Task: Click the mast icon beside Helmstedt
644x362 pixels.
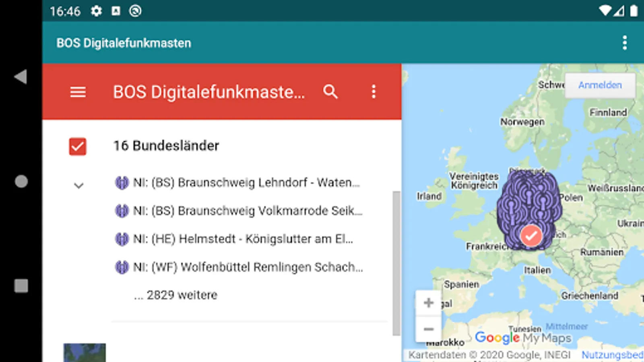Action: point(122,239)
